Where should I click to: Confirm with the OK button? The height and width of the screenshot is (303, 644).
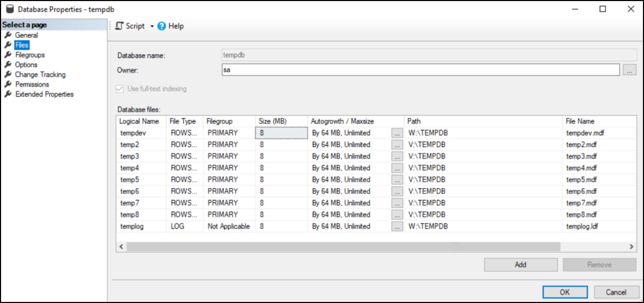565,292
